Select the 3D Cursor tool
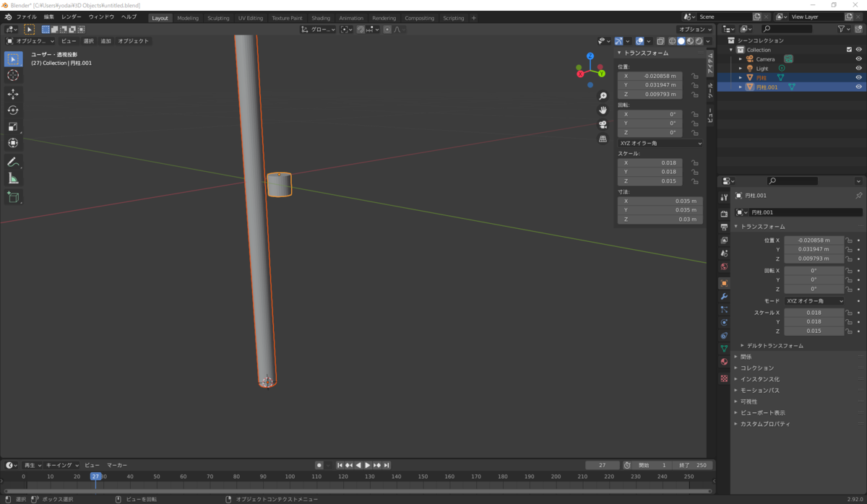 point(13,76)
